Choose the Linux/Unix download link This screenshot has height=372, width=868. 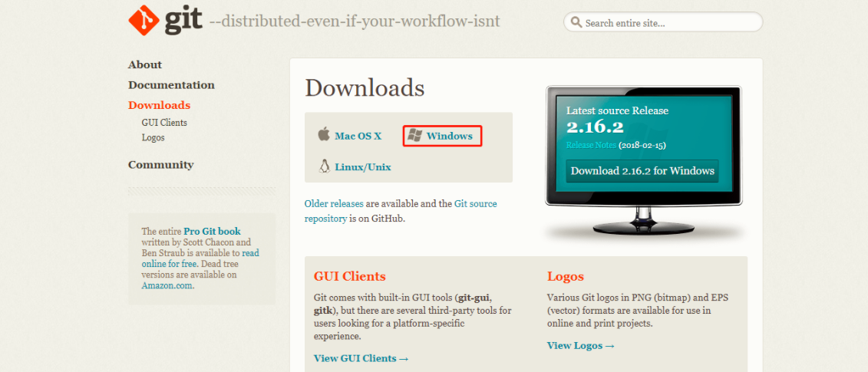[x=363, y=166]
